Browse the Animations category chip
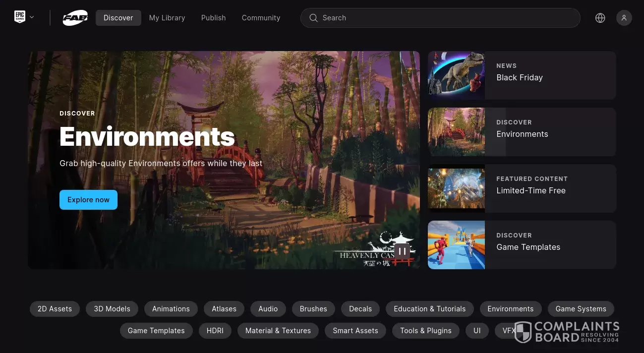The width and height of the screenshot is (644, 353). point(171,309)
